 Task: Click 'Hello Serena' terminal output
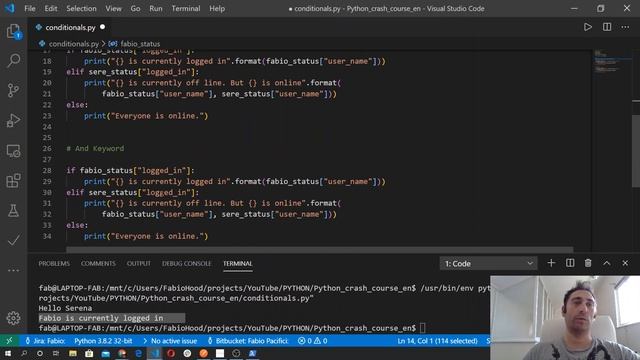(x=65, y=308)
